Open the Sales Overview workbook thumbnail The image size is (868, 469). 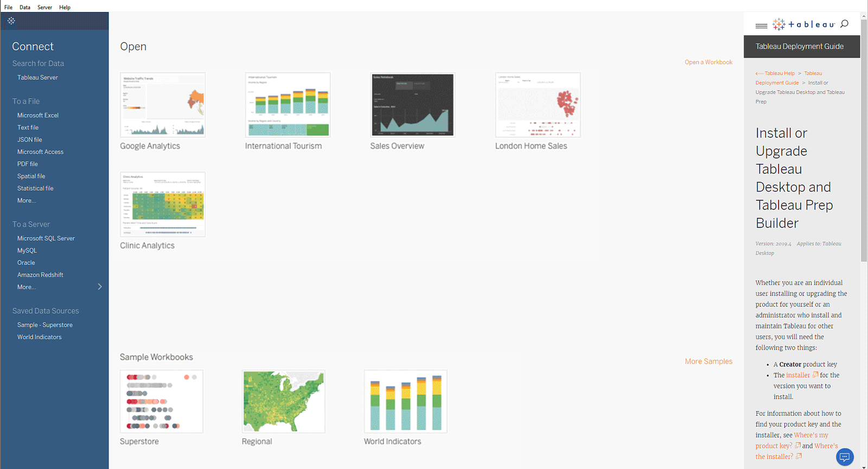tap(413, 105)
